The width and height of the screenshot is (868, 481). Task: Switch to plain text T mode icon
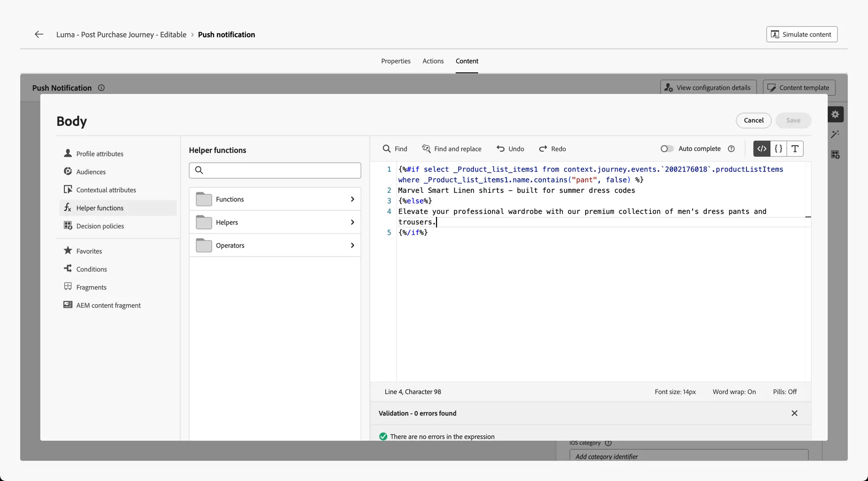[x=795, y=149]
